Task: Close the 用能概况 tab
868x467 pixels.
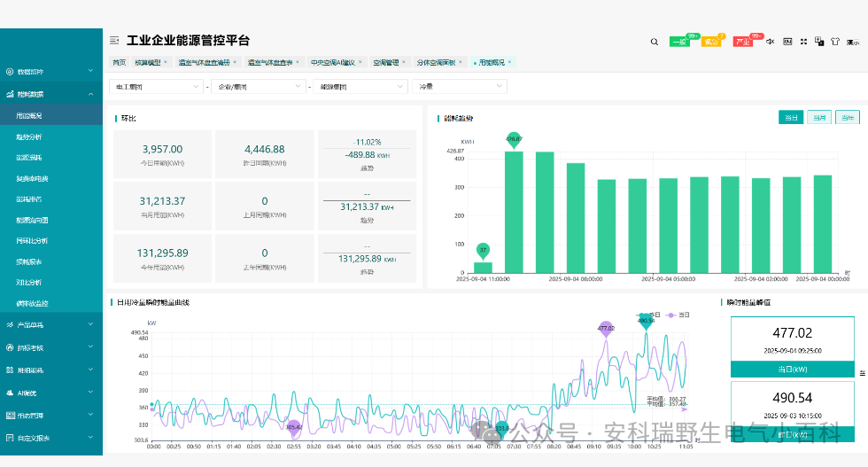Action: point(509,62)
